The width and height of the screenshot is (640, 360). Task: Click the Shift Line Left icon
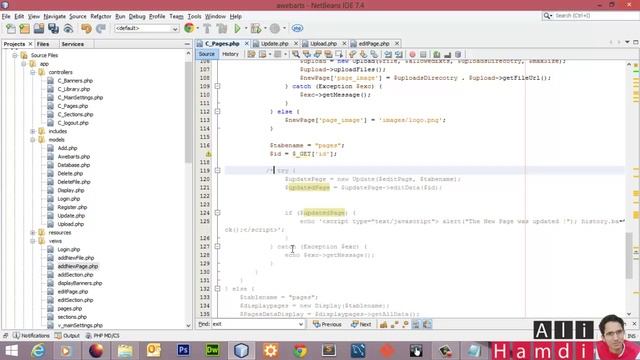[x=388, y=54]
